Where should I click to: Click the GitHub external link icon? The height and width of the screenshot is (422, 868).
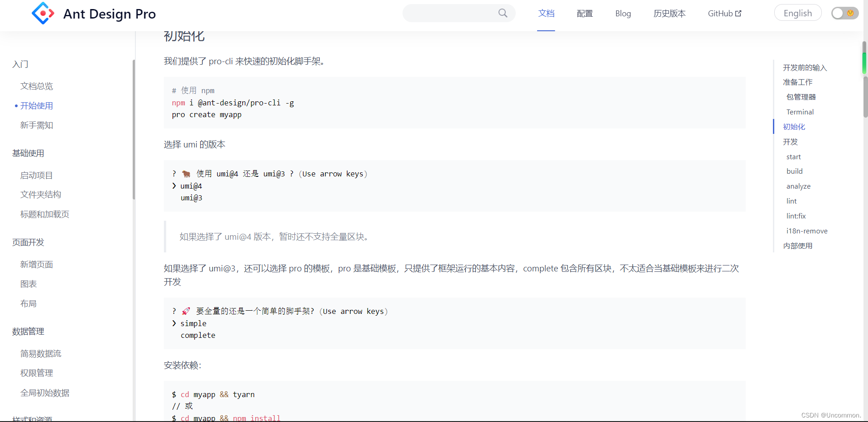(x=738, y=13)
